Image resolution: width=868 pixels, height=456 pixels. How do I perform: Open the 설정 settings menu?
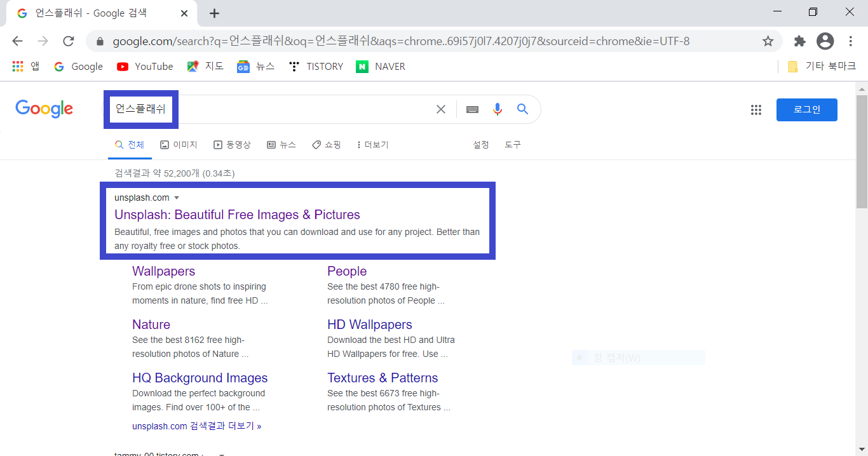(481, 145)
